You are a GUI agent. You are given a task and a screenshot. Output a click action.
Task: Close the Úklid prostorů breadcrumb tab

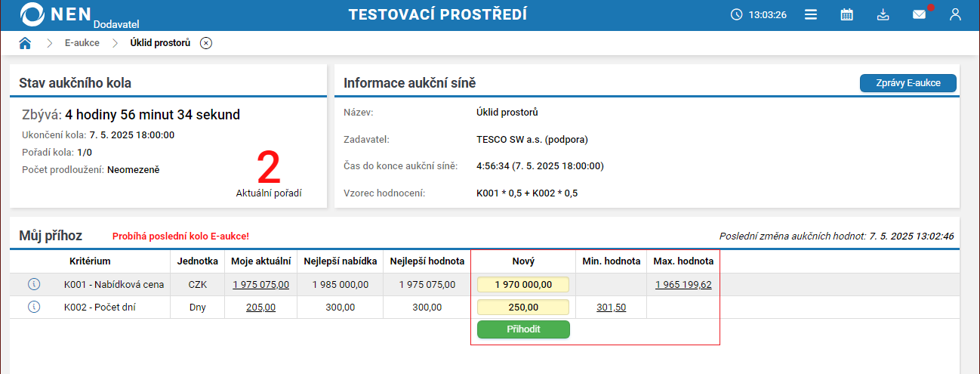tap(206, 43)
